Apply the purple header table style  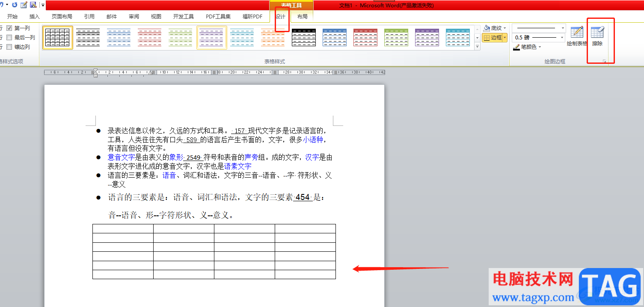[427, 38]
